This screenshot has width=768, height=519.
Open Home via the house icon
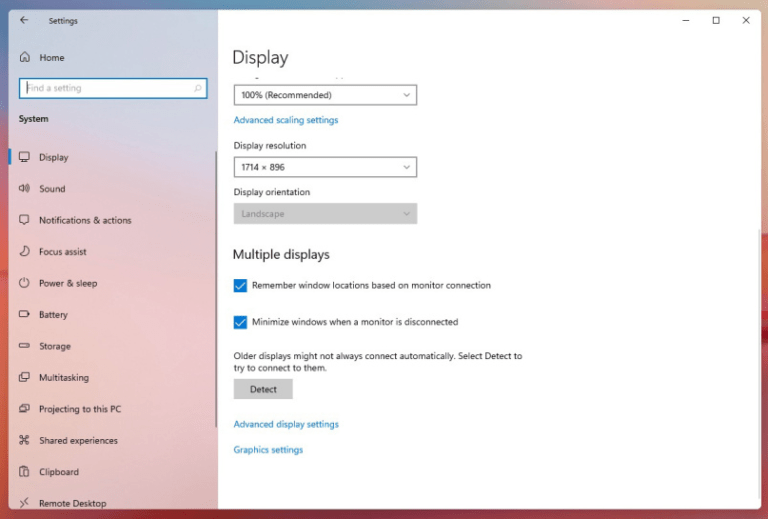pyautogui.click(x=25, y=57)
